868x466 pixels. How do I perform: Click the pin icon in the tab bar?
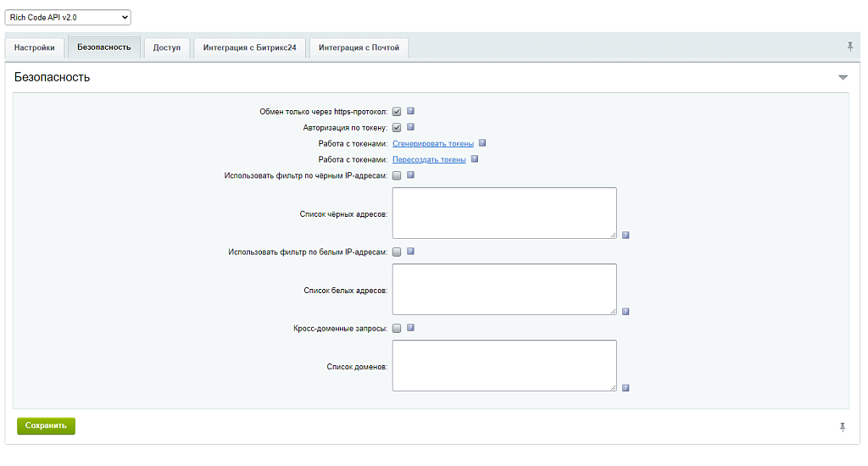pyautogui.click(x=850, y=46)
